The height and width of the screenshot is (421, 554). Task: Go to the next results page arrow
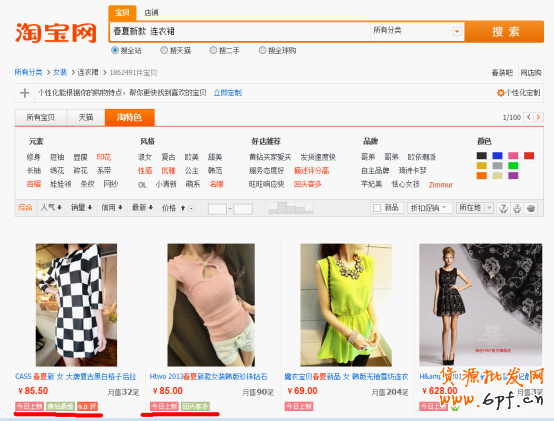(x=538, y=117)
